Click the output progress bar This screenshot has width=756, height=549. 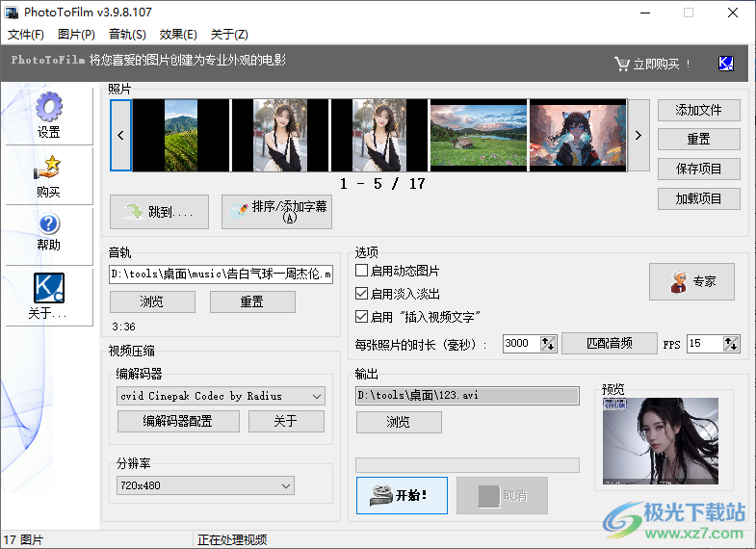coord(467,465)
